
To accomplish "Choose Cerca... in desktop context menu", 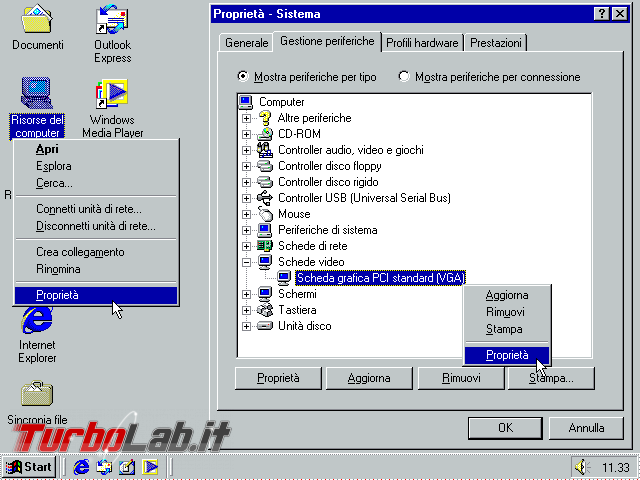I will (x=96, y=183).
